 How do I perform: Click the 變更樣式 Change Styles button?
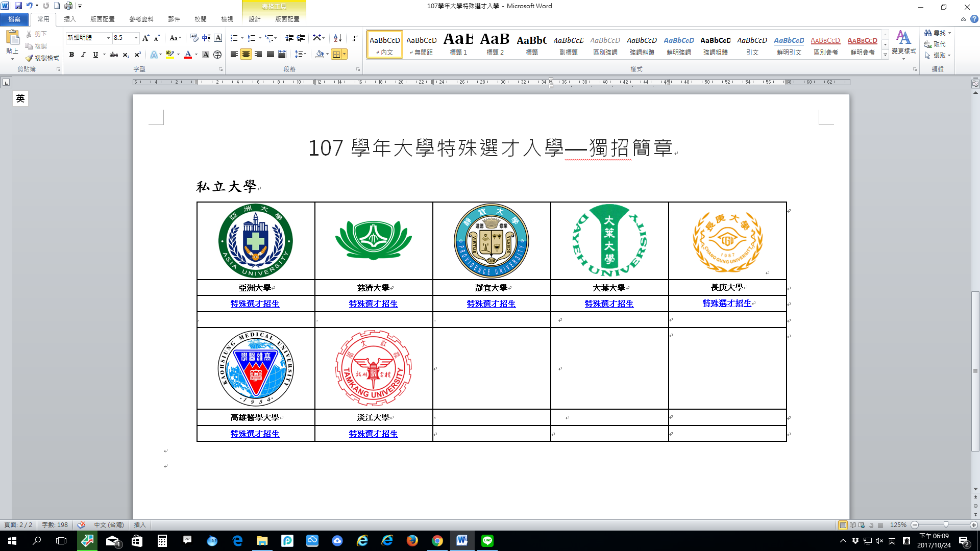click(903, 44)
